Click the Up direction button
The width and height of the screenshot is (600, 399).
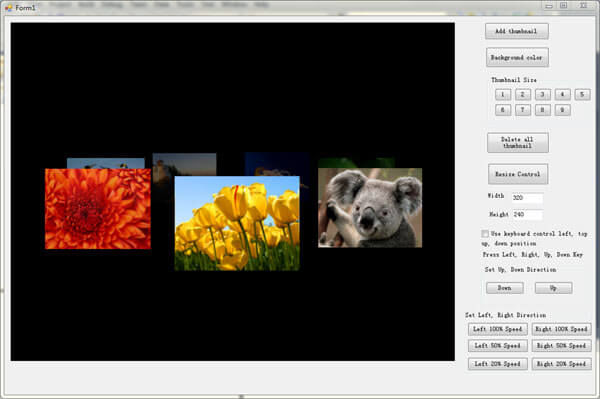pyautogui.click(x=553, y=288)
